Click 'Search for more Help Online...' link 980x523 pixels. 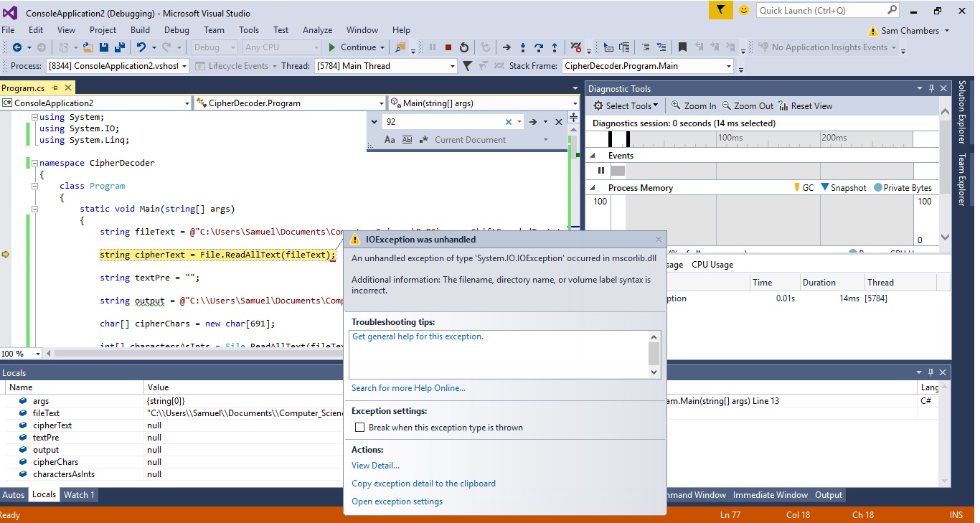click(x=408, y=388)
